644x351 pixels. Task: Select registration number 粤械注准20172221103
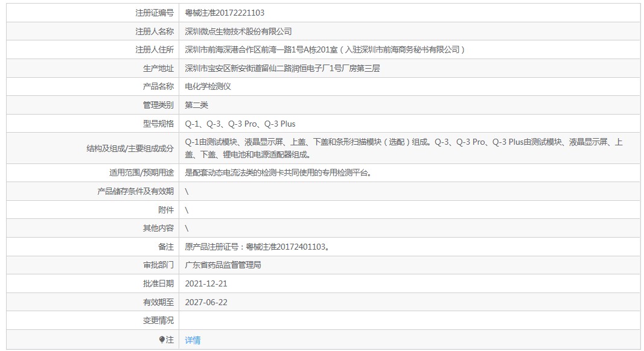(225, 13)
